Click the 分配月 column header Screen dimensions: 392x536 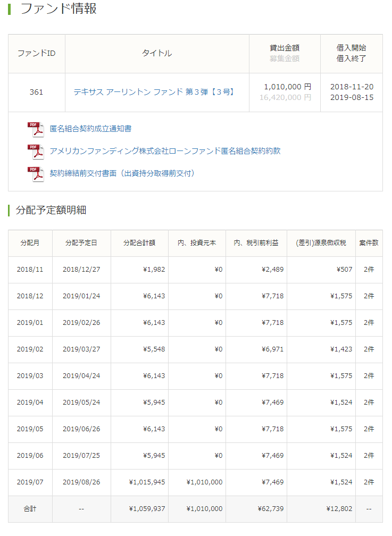[x=30, y=243]
